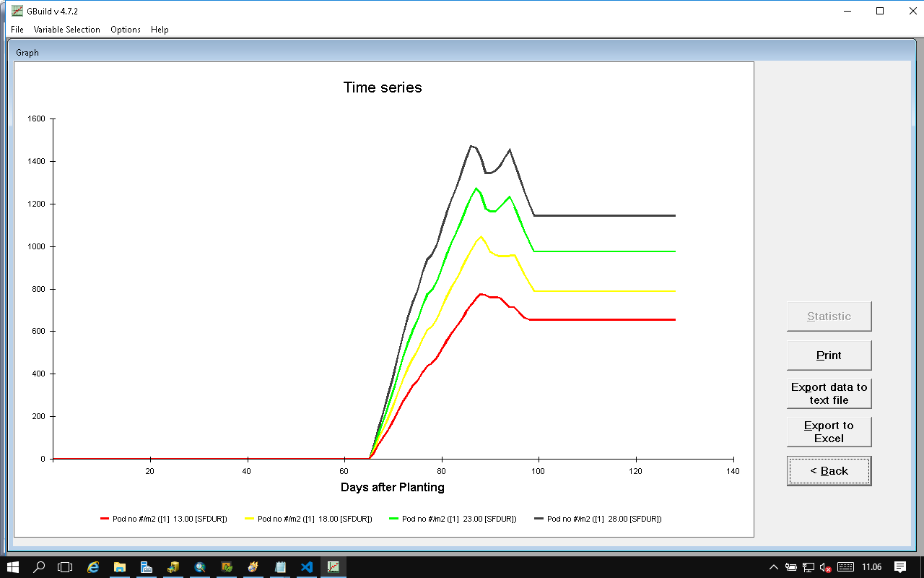This screenshot has width=924, height=578.
Task: Click Export data to text file
Action: (x=829, y=394)
